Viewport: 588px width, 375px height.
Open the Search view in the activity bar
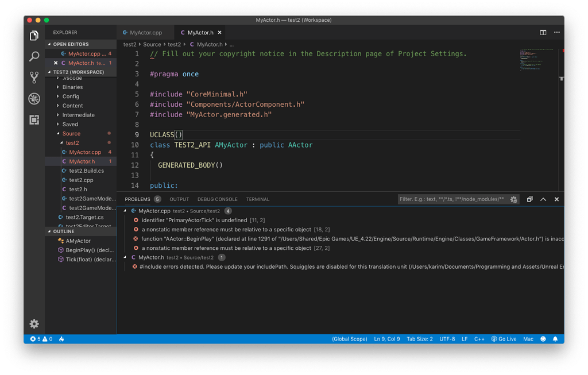(34, 56)
